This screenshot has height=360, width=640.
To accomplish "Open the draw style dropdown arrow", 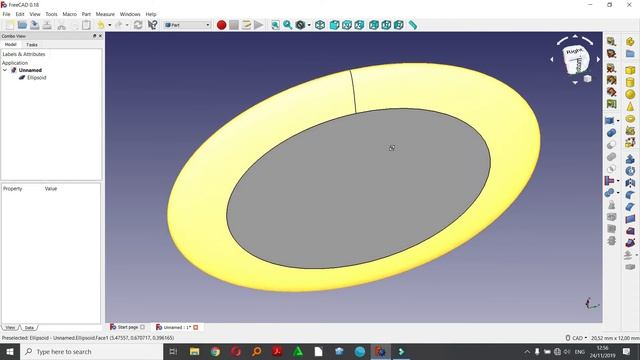I will (x=309, y=25).
